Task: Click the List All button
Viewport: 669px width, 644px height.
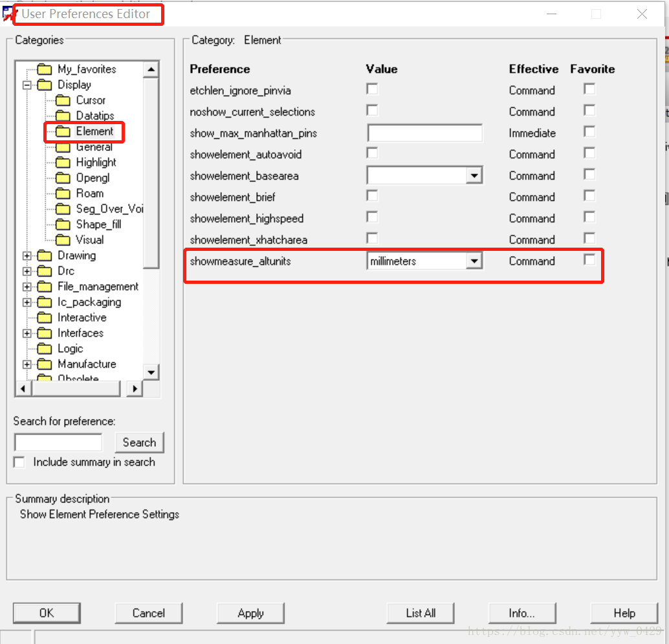Action: (x=421, y=613)
